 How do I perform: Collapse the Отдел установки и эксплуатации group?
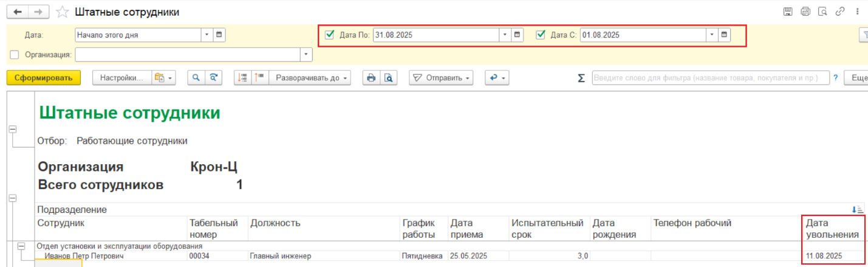pyautogui.click(x=22, y=246)
